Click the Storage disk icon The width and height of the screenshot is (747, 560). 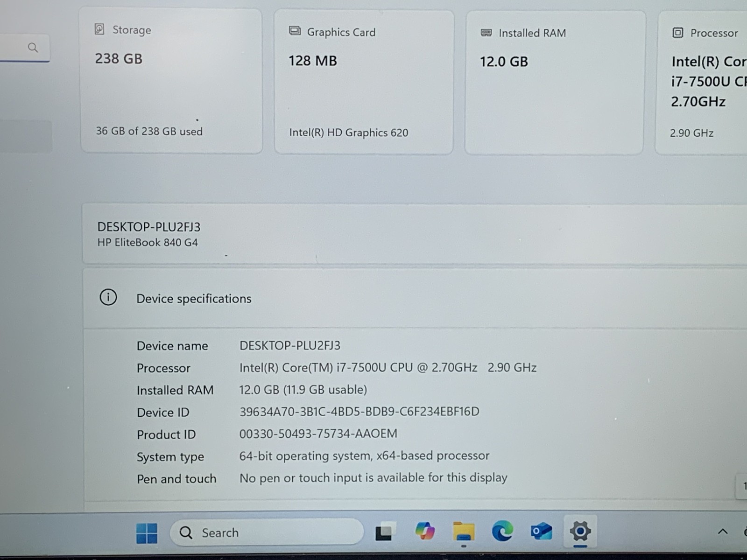point(99,29)
